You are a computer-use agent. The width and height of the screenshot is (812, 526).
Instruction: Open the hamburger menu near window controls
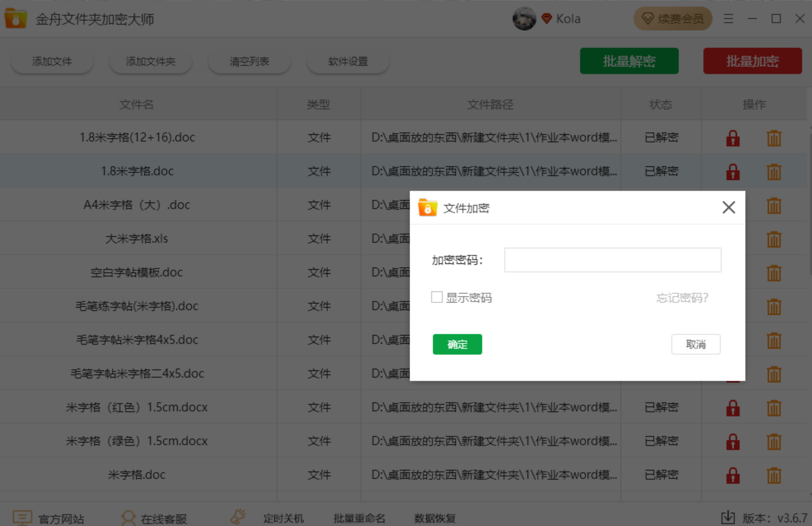(x=728, y=18)
